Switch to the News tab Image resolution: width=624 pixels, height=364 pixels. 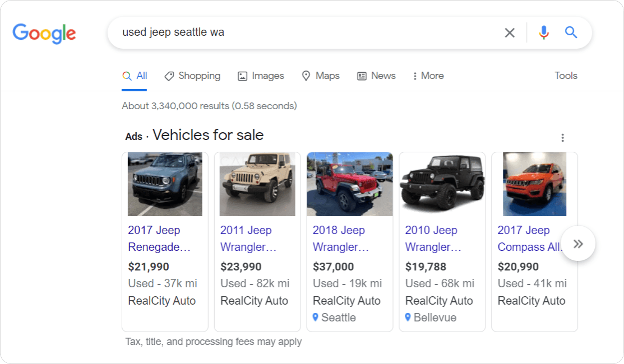[376, 76]
